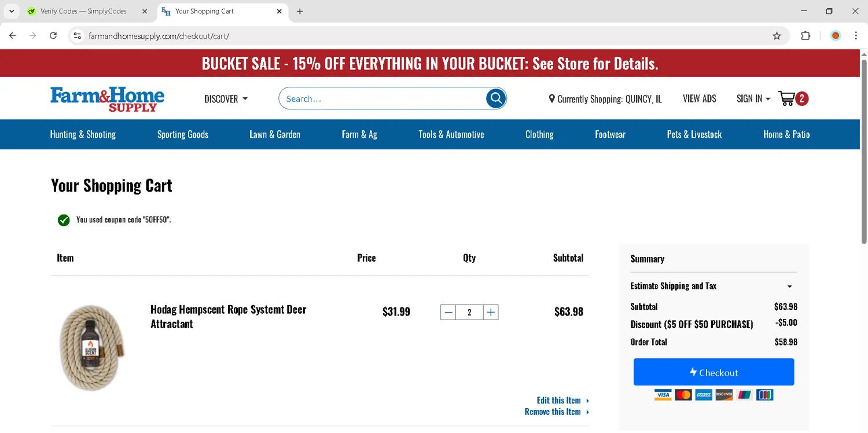Image resolution: width=868 pixels, height=433 pixels.
Task: Increase quantity with plus button
Action: (491, 313)
